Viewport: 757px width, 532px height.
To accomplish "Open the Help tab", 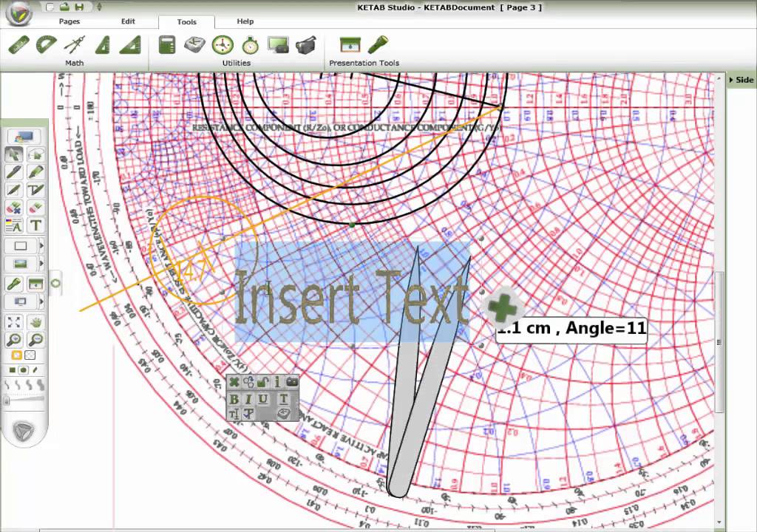I will click(x=245, y=21).
